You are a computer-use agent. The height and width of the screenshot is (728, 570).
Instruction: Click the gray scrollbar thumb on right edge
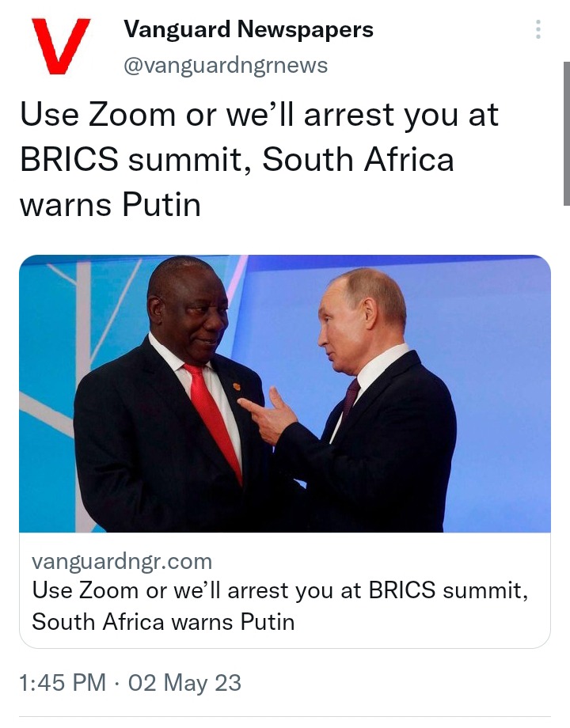coord(566,133)
